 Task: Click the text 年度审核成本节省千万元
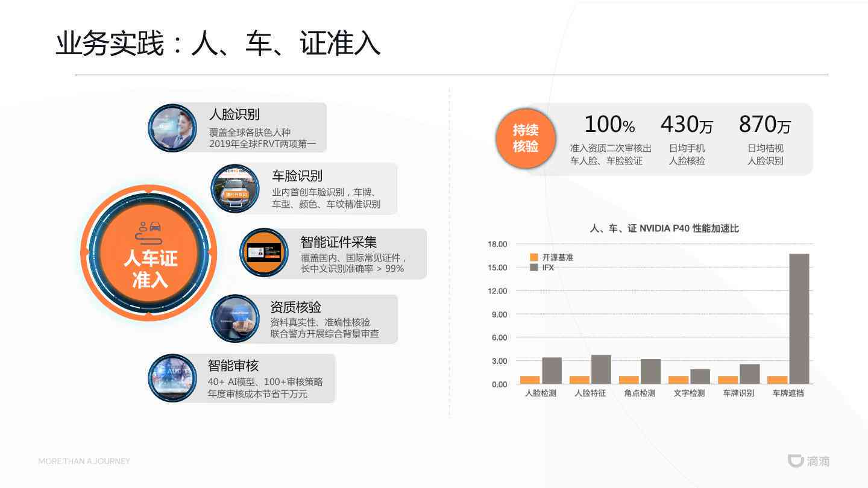tap(257, 394)
